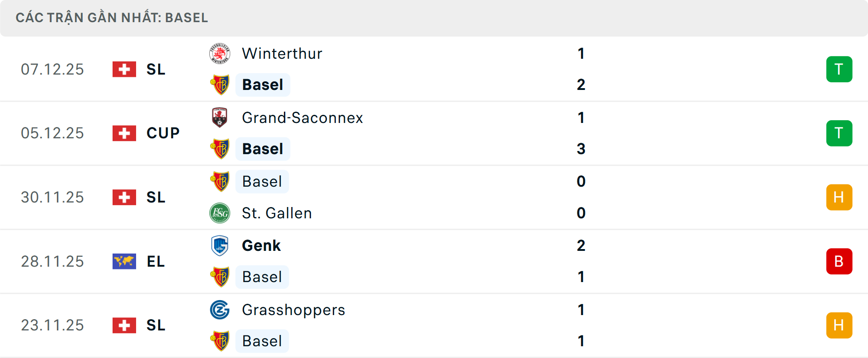Click the Winterthur team name
This screenshot has height=358, width=868.
[x=281, y=53]
